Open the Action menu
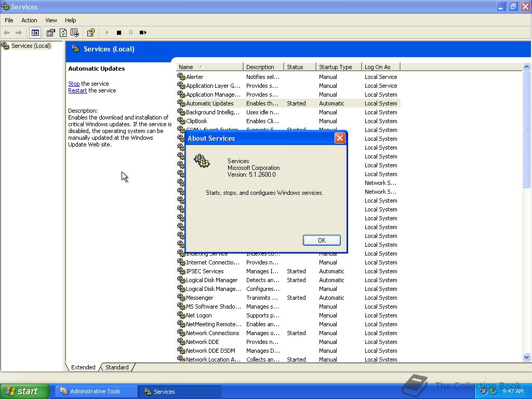The height and width of the screenshot is (399, 532). 29,20
